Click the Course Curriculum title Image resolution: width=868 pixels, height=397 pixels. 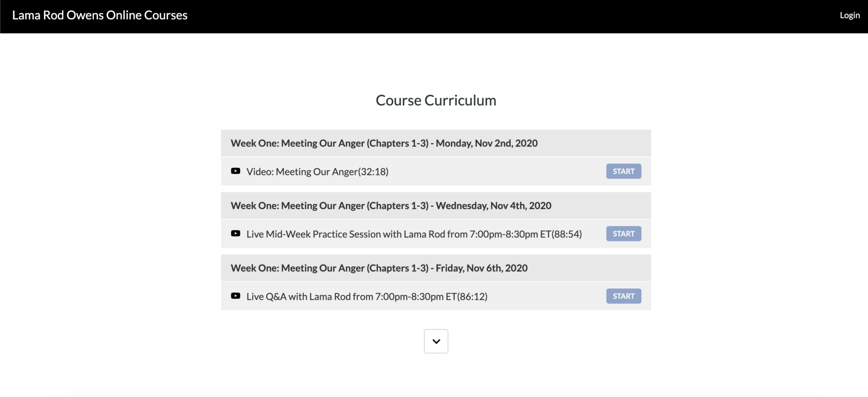[x=435, y=100]
